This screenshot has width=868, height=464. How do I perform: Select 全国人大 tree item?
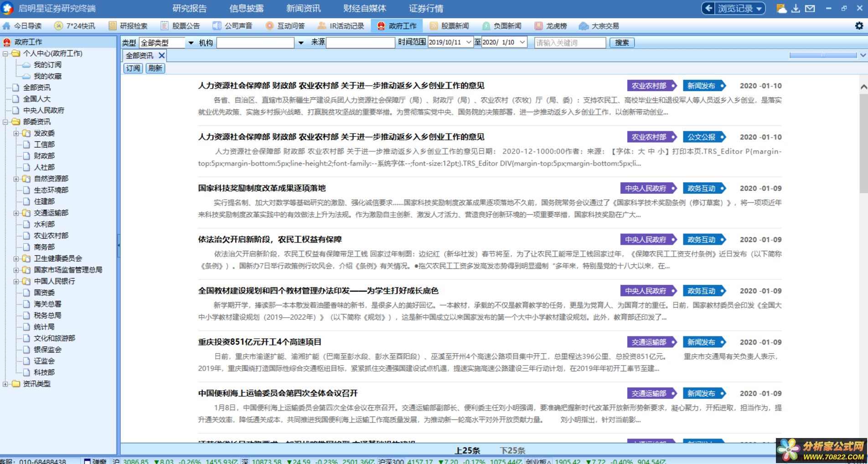coord(36,99)
